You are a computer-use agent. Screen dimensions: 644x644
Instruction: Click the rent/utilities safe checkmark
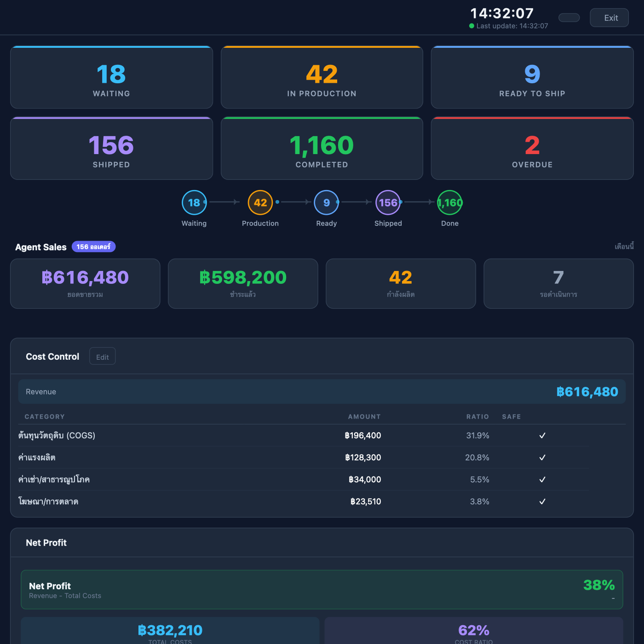542,480
